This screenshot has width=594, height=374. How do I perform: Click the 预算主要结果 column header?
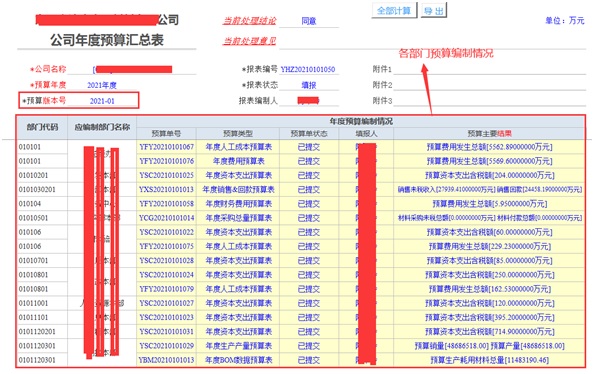(x=489, y=134)
